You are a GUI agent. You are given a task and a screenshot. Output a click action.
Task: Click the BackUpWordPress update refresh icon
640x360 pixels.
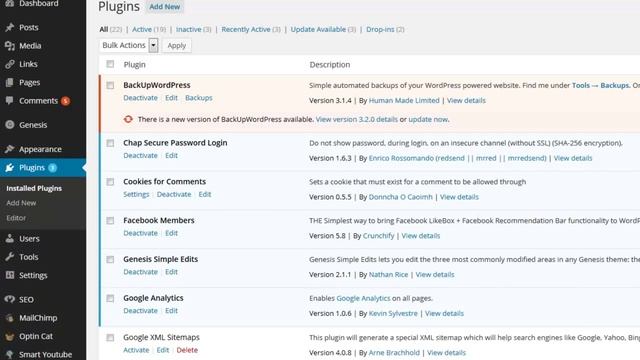click(128, 119)
